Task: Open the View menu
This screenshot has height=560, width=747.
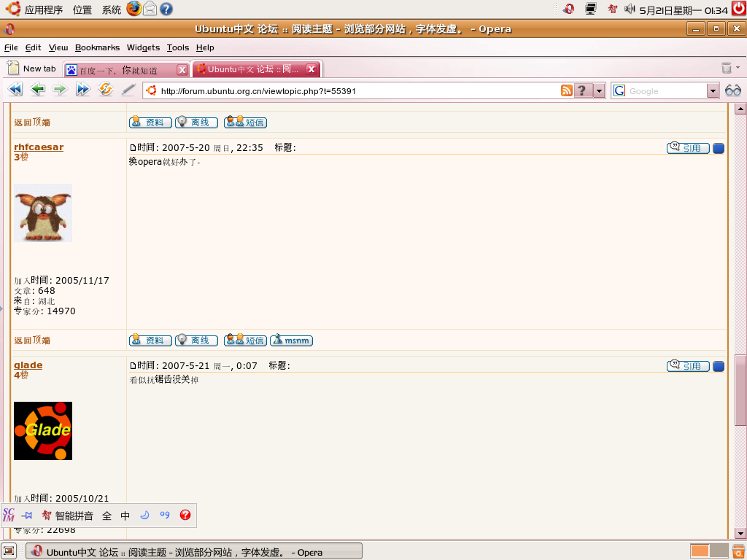Action: pyautogui.click(x=58, y=47)
